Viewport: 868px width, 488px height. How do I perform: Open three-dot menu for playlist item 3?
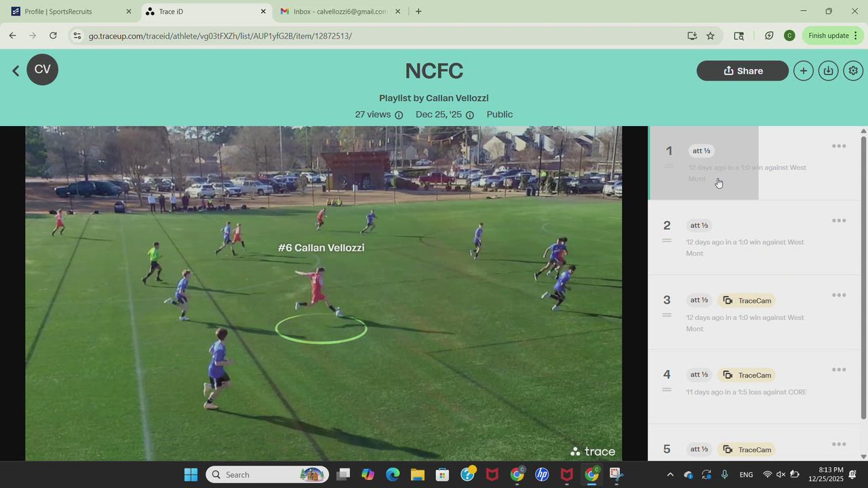coord(839,296)
